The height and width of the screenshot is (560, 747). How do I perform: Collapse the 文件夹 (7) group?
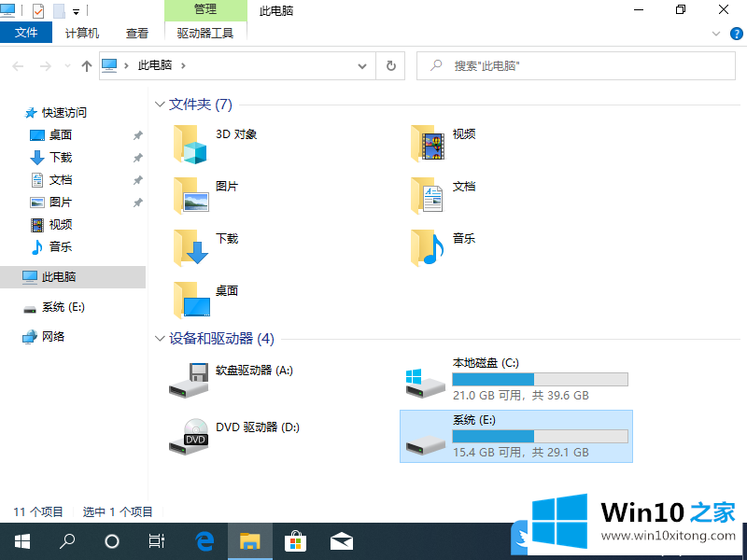point(160,105)
